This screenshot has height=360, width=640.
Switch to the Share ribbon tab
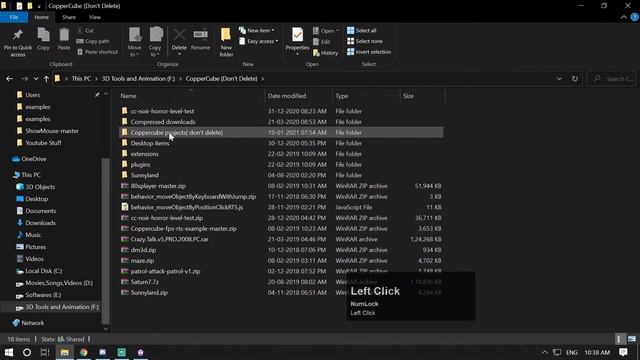[x=69, y=17]
